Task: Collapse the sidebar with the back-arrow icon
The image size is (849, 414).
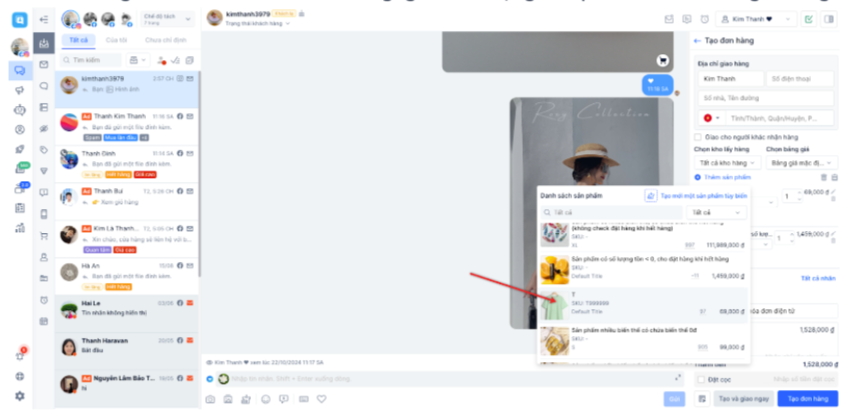Action: [x=44, y=19]
